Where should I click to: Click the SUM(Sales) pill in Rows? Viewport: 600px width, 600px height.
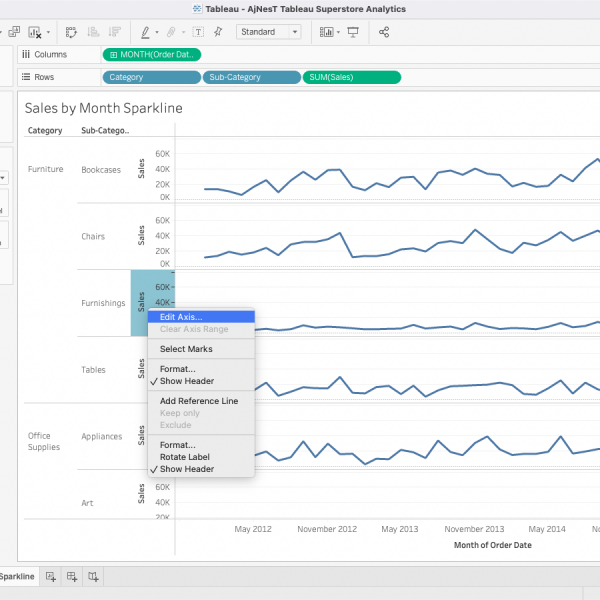click(x=351, y=77)
